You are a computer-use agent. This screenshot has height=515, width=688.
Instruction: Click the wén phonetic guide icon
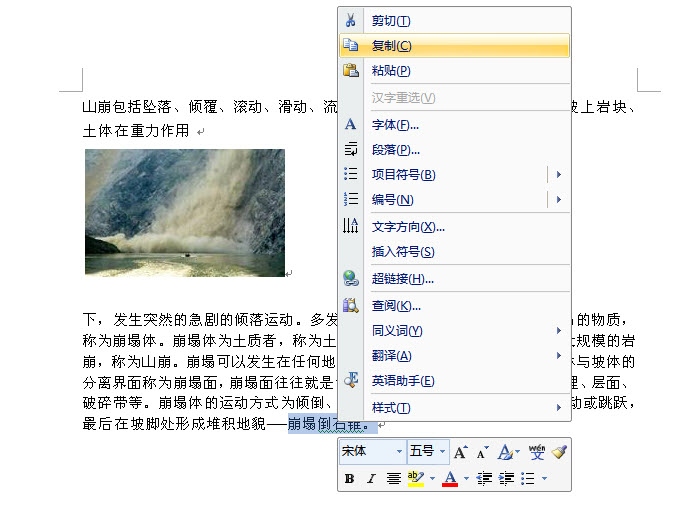[537, 451]
